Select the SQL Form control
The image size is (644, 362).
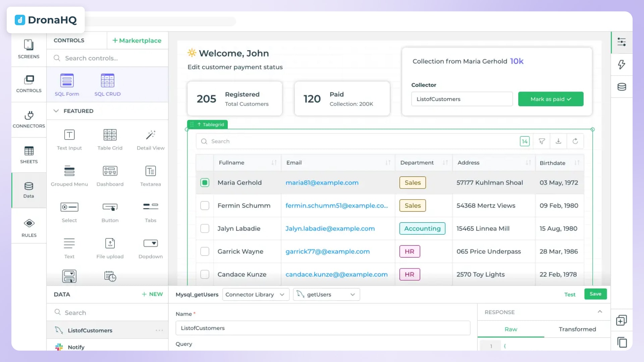click(67, 84)
